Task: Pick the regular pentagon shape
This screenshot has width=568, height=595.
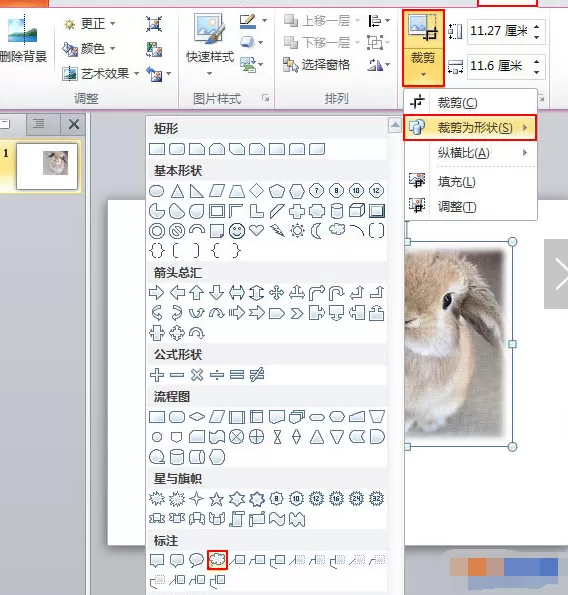Action: coord(277,191)
